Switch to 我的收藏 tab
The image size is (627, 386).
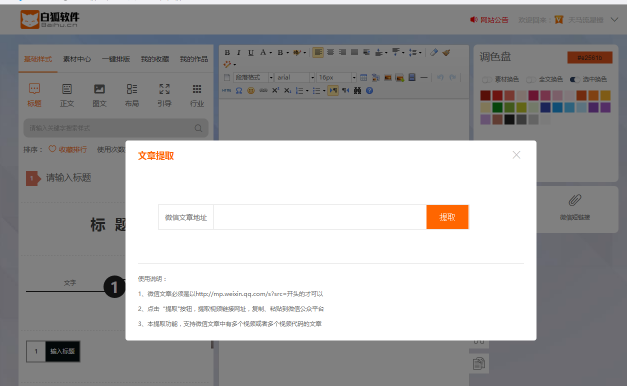155,59
